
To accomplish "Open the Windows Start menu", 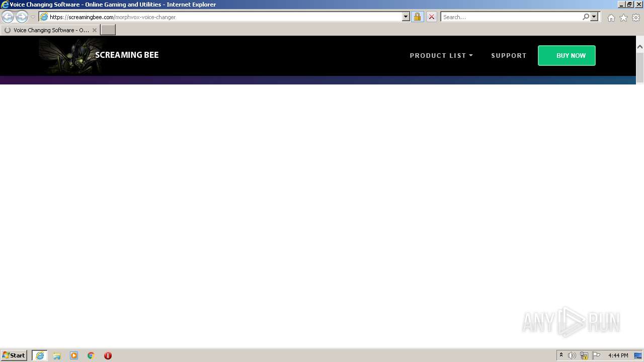I will (14, 355).
